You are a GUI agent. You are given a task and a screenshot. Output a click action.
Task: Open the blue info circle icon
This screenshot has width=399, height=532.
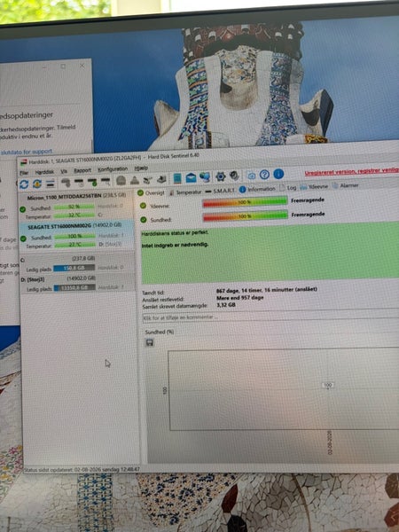[278, 174]
